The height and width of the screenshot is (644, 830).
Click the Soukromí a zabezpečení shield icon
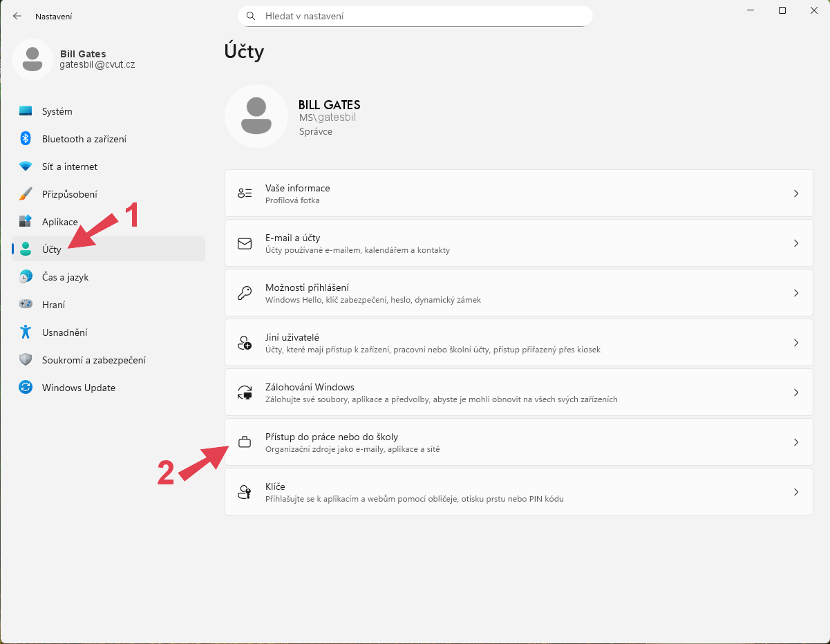[26, 360]
